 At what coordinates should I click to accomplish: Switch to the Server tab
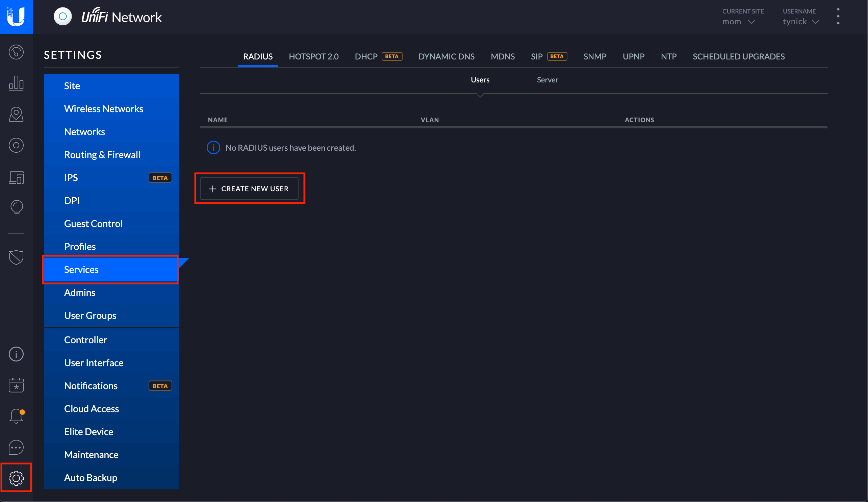(547, 79)
